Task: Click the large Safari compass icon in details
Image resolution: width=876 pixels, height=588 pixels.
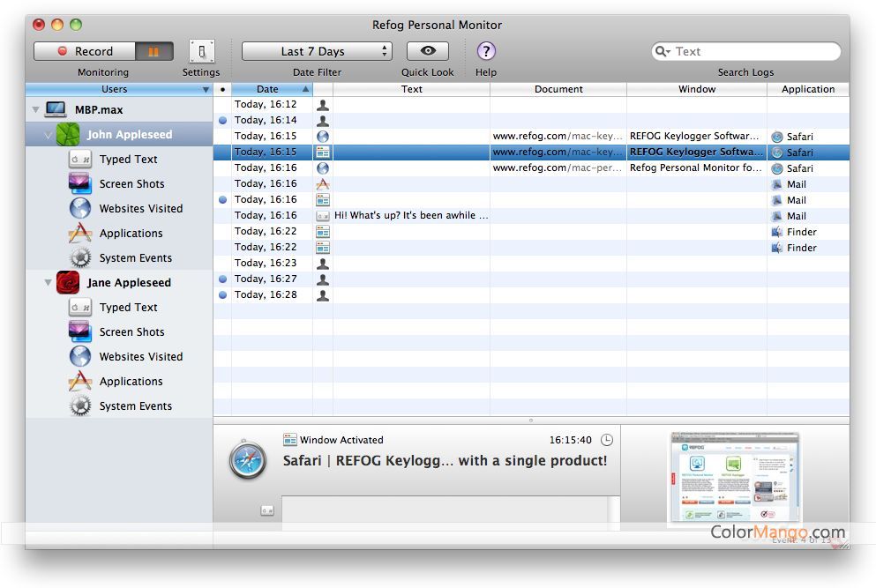Action: coord(248,460)
